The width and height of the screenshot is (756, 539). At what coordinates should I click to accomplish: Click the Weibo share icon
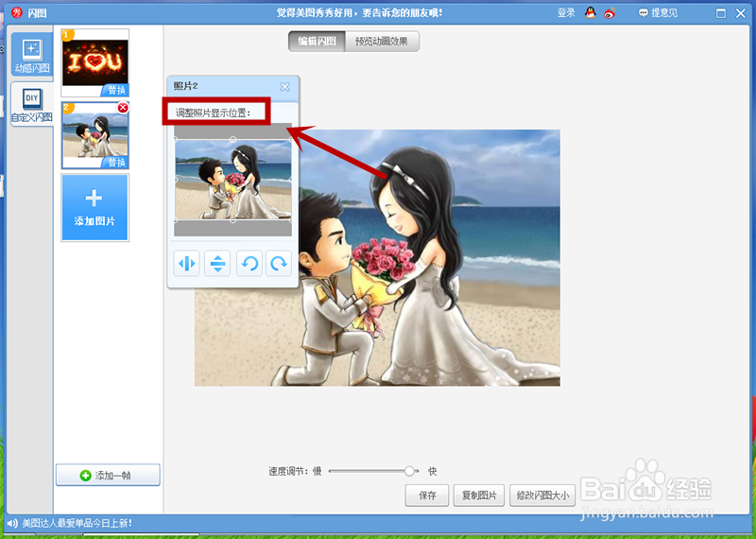610,13
